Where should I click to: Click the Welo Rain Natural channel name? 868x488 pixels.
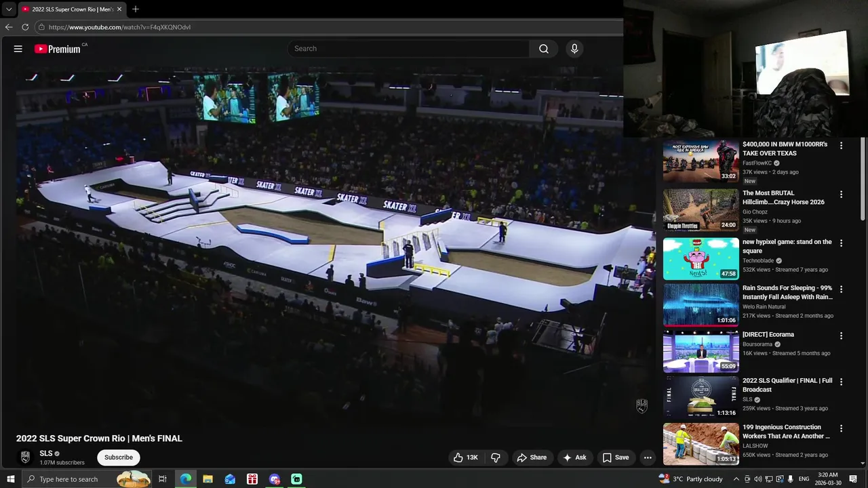(x=764, y=306)
